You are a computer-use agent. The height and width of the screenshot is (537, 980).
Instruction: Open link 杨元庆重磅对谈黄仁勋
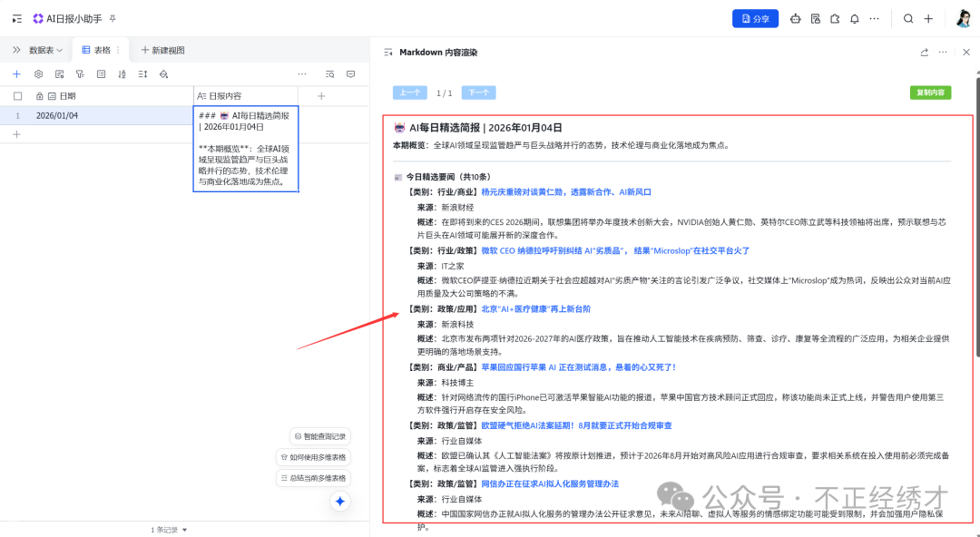566,192
